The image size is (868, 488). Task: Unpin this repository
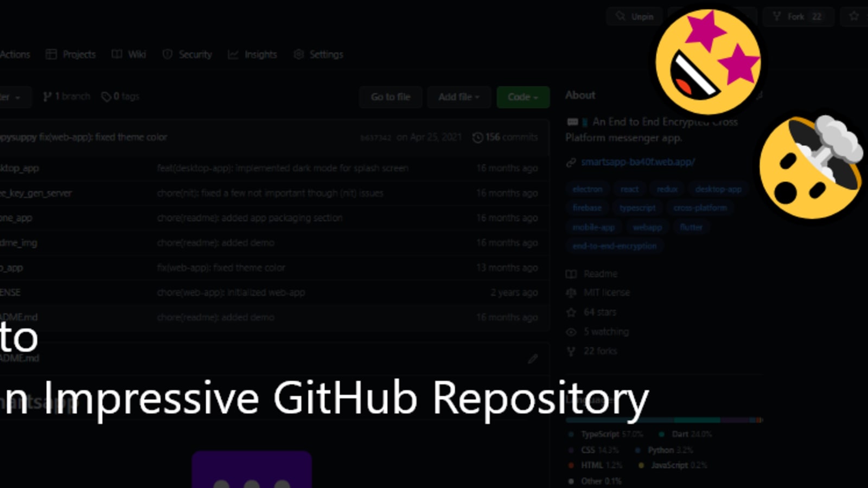(x=634, y=17)
